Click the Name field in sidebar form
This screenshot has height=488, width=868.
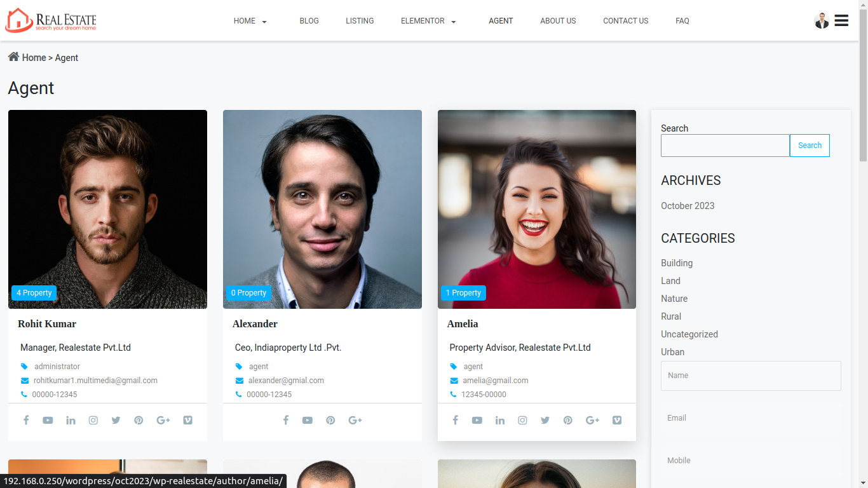[x=750, y=376]
